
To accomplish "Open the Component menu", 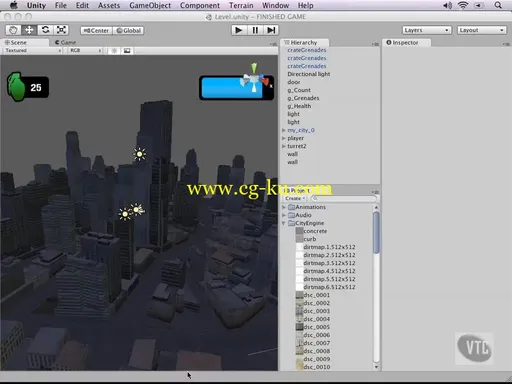I will click(x=200, y=5).
